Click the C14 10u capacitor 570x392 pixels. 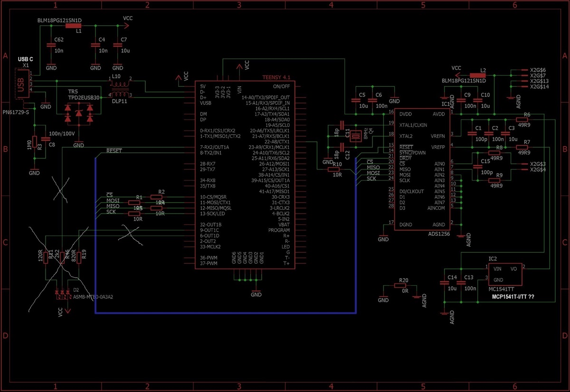[x=444, y=282]
